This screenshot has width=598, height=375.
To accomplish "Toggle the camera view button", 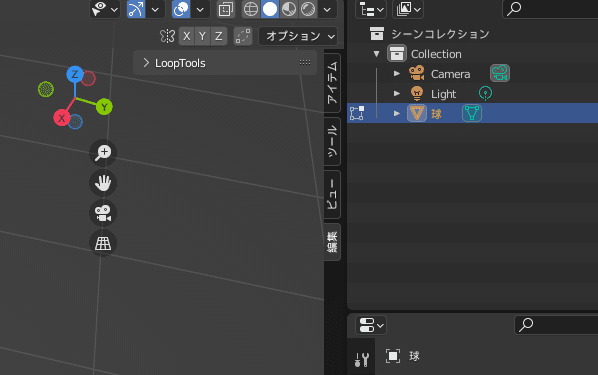I will point(103,213).
